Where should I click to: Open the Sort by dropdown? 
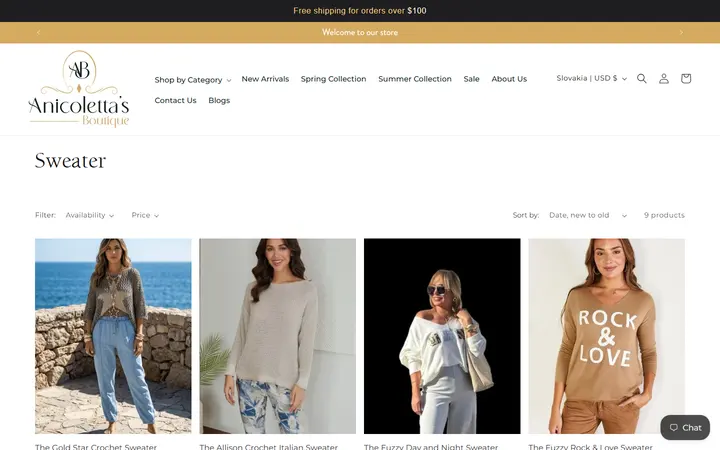tap(588, 215)
